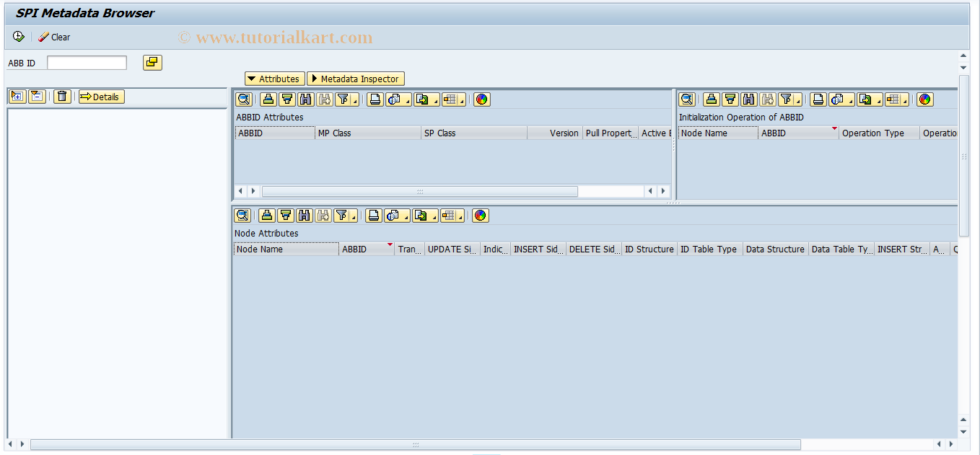Screen dimensions: 980x455
Task: Sort ascending in the Initialization Operation grid
Action: point(711,100)
